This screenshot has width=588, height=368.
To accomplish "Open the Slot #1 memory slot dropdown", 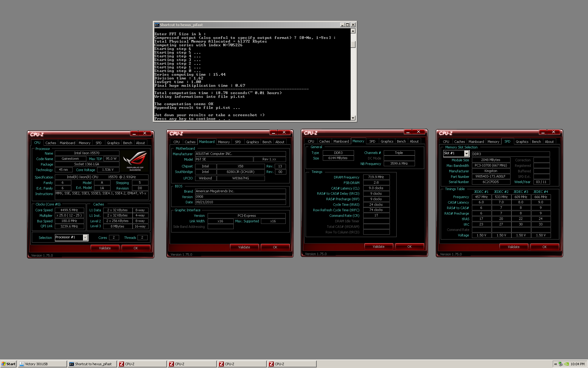I will (x=466, y=154).
